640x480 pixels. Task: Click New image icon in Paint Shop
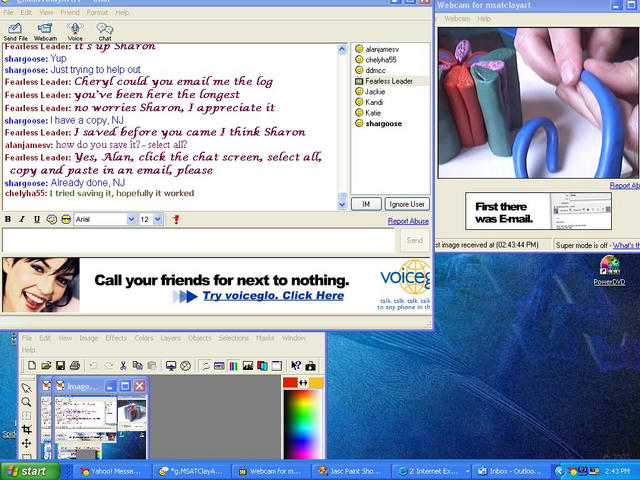[31, 365]
